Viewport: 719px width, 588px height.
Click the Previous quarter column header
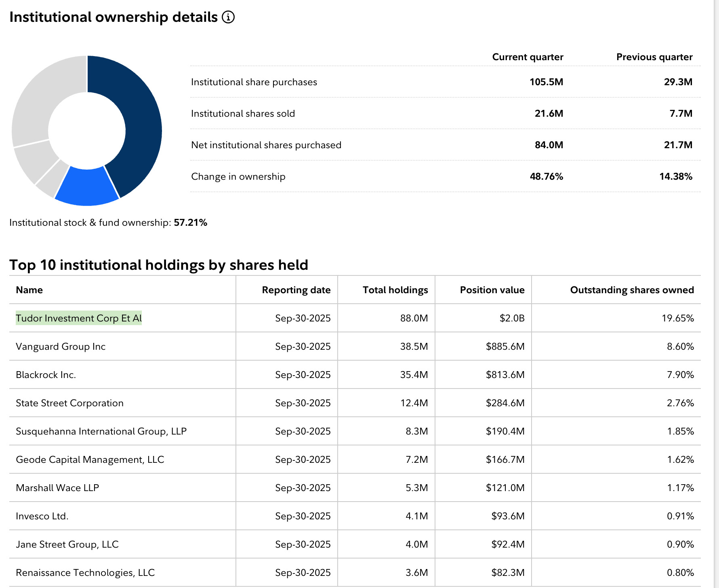(654, 57)
